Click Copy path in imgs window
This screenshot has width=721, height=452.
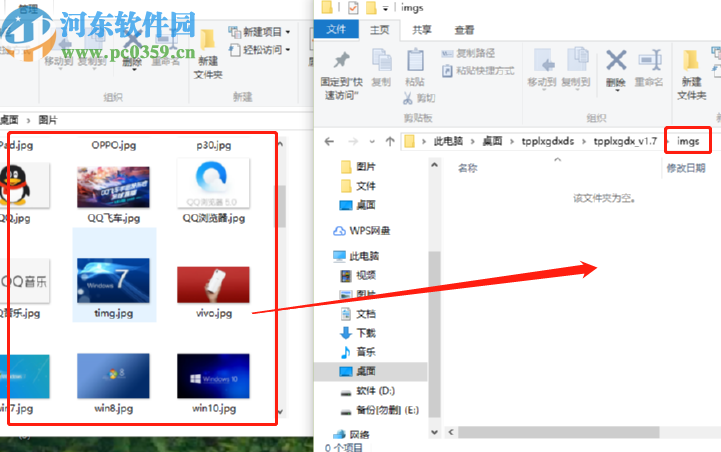click(x=468, y=53)
